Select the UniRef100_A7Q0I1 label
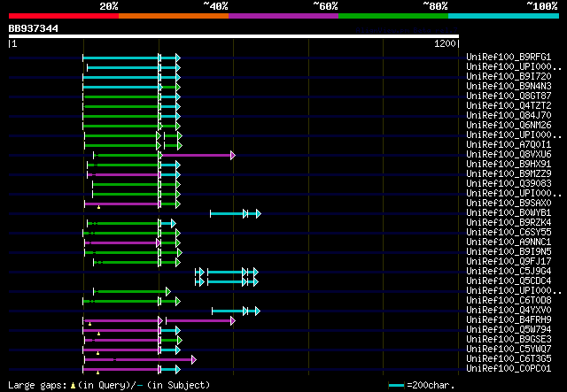Screen dimensions: 567x392 (x=509, y=144)
